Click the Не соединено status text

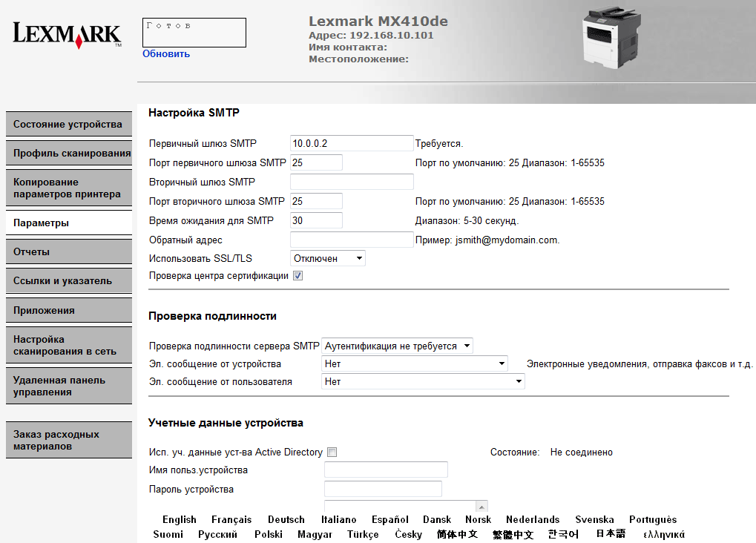coord(582,452)
